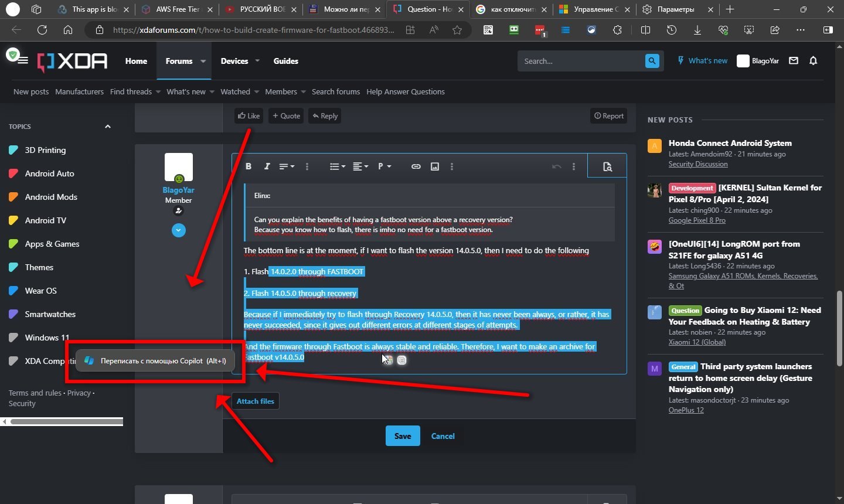
Task: Open a new browser tab with plus
Action: coord(730,9)
